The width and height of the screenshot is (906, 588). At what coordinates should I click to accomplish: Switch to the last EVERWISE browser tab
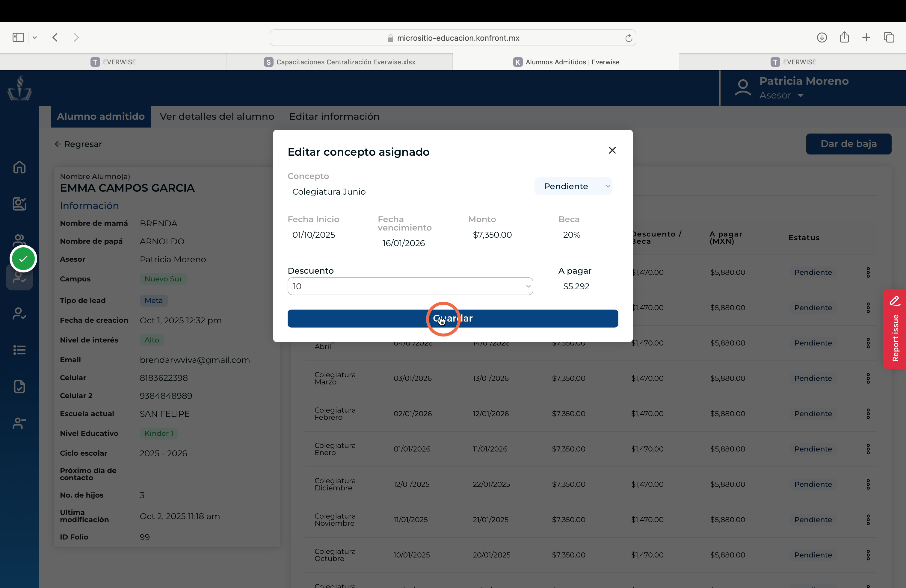(793, 62)
